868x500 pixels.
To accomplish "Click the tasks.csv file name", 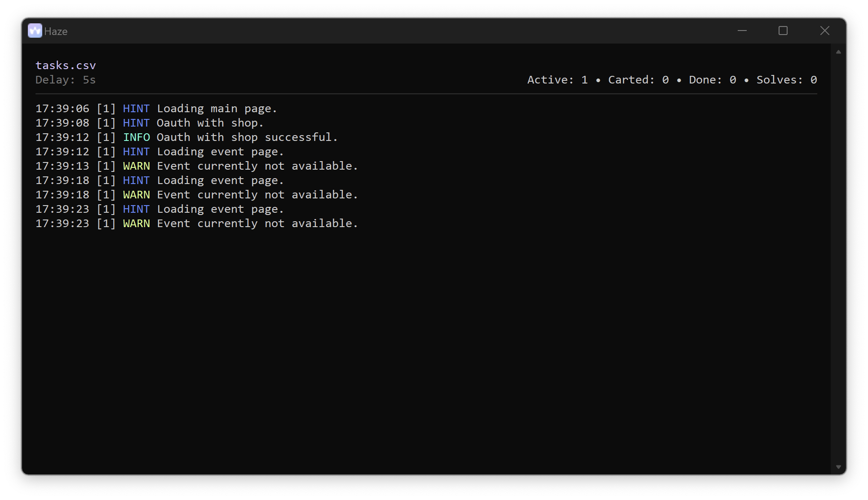I will (x=66, y=66).
